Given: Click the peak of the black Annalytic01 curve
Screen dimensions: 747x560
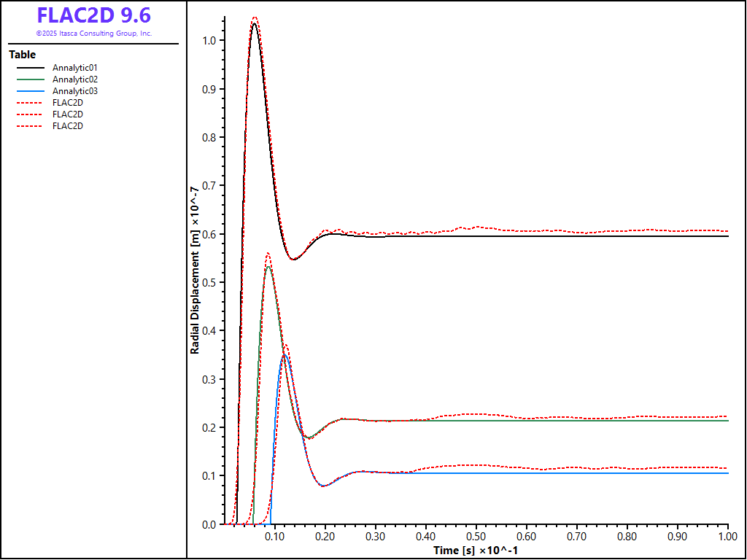Looking at the screenshot, I should click(x=254, y=23).
